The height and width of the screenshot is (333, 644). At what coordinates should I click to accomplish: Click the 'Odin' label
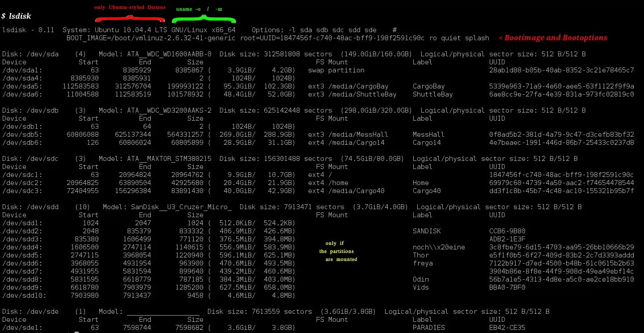click(421, 279)
